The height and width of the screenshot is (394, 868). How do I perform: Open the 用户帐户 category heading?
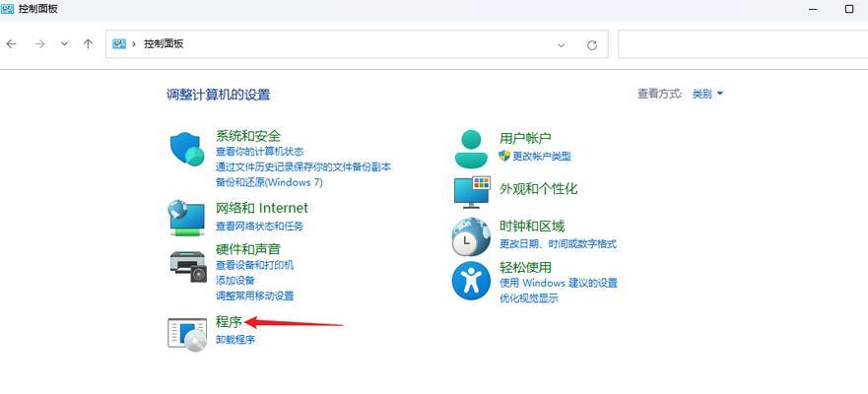click(525, 138)
